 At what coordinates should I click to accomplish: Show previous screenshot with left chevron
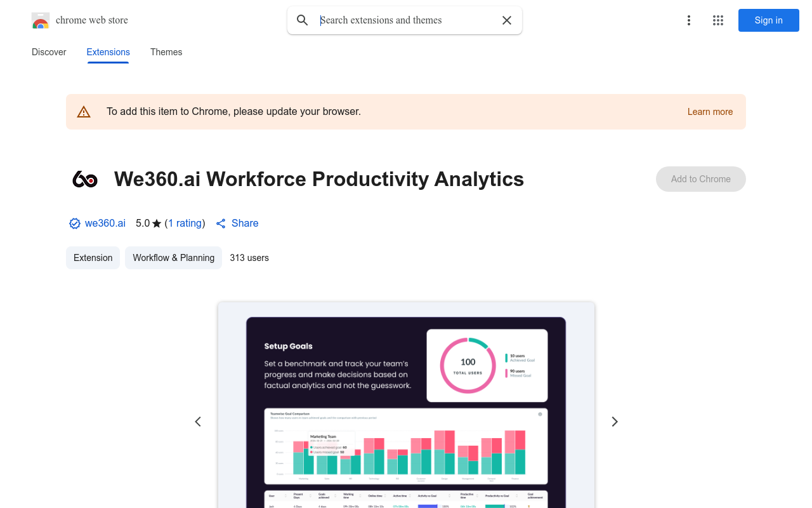click(x=198, y=422)
